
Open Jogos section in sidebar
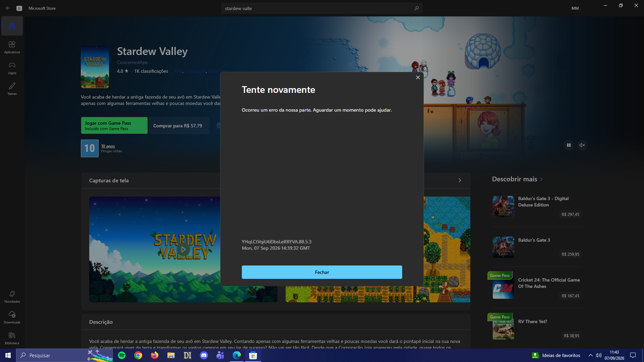pyautogui.click(x=12, y=68)
